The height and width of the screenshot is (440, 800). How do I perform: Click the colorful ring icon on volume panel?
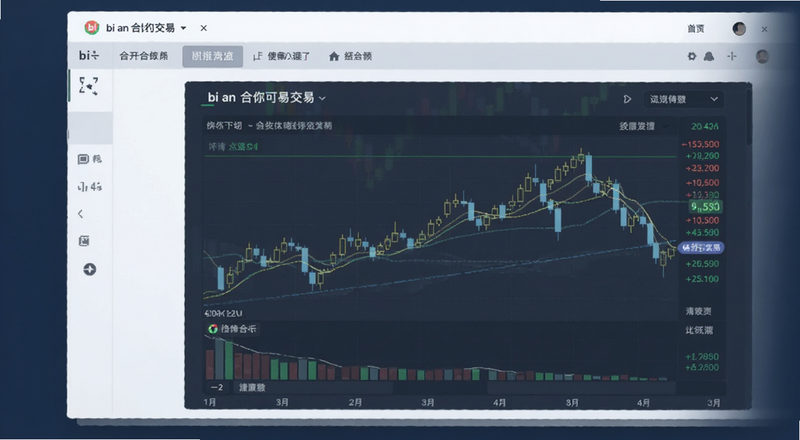(x=213, y=329)
